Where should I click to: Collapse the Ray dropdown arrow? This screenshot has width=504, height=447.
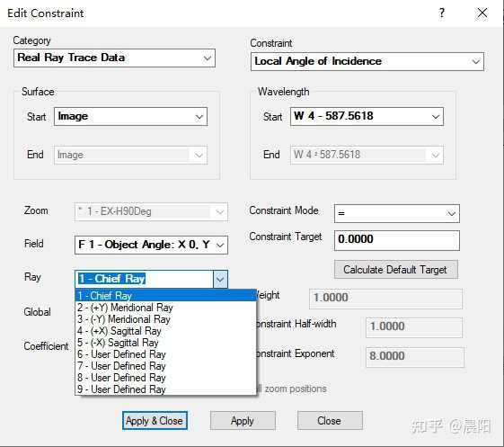pos(220,279)
